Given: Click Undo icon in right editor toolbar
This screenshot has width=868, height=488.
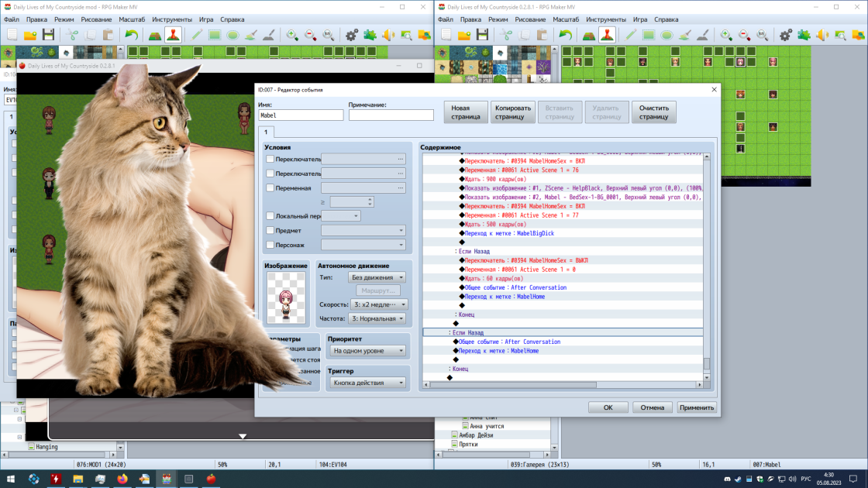Looking at the screenshot, I should pyautogui.click(x=565, y=35).
